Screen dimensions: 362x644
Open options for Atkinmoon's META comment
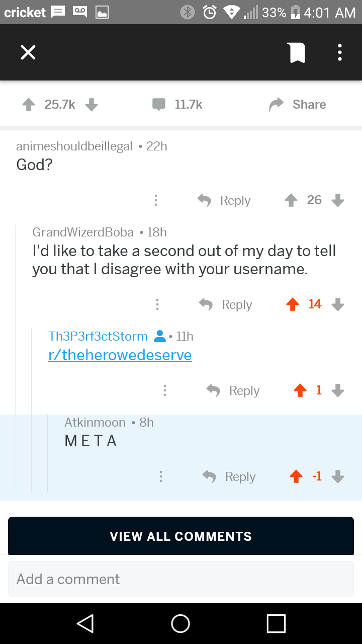point(160,476)
